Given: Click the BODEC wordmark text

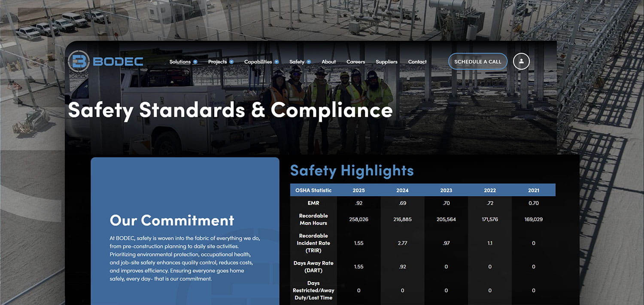Looking at the screenshot, I should [118, 62].
